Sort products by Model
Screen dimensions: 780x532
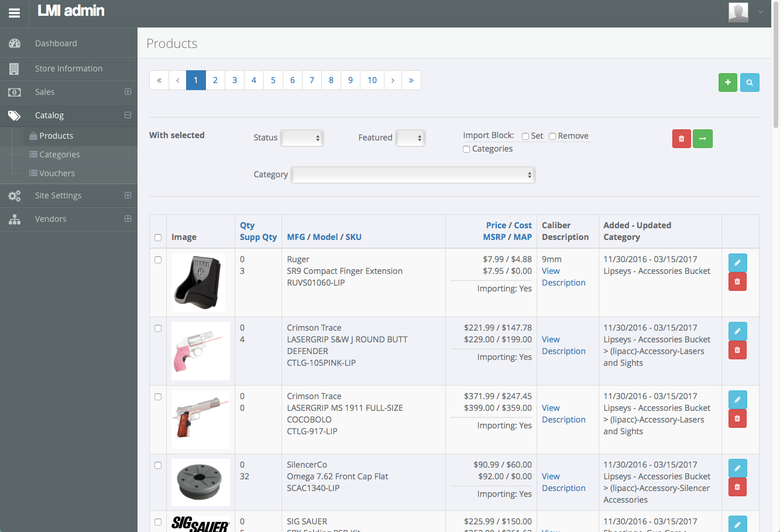tap(325, 237)
